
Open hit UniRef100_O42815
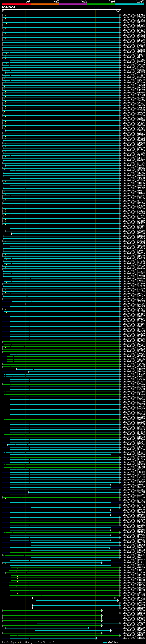(x=133, y=37)
